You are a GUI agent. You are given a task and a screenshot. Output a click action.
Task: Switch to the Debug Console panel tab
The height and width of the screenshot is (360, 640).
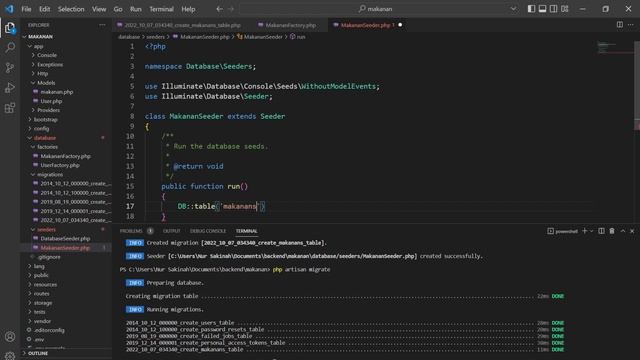click(x=208, y=231)
